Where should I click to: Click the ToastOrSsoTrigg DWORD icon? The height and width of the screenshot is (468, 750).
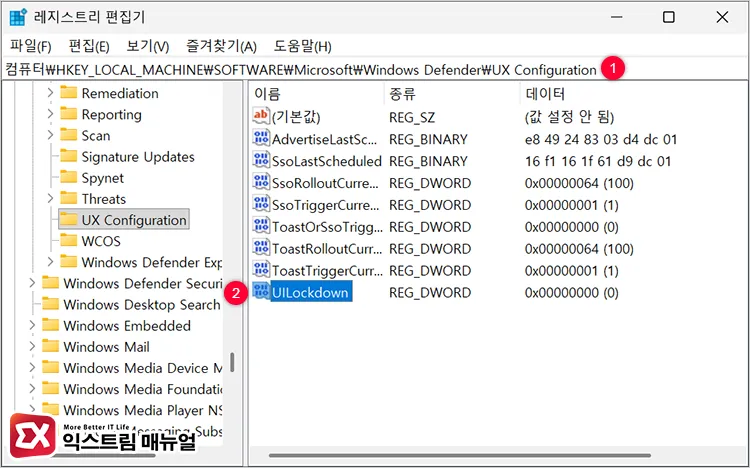(x=261, y=226)
